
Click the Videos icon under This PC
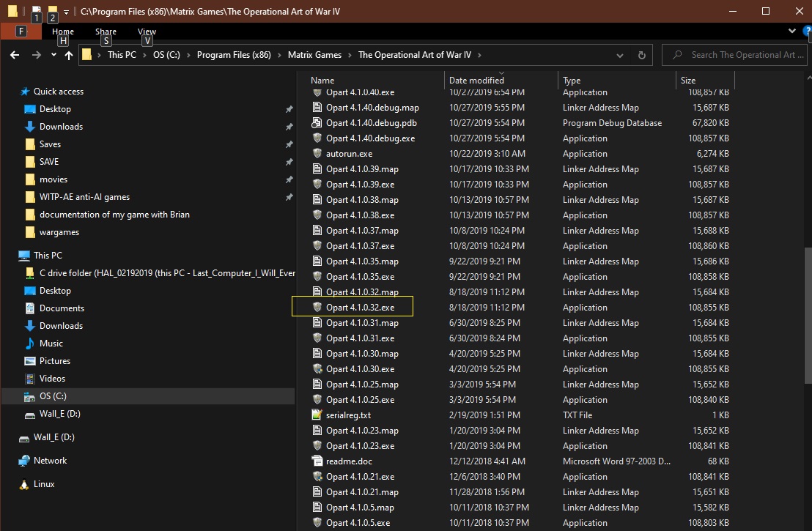pyautogui.click(x=30, y=379)
